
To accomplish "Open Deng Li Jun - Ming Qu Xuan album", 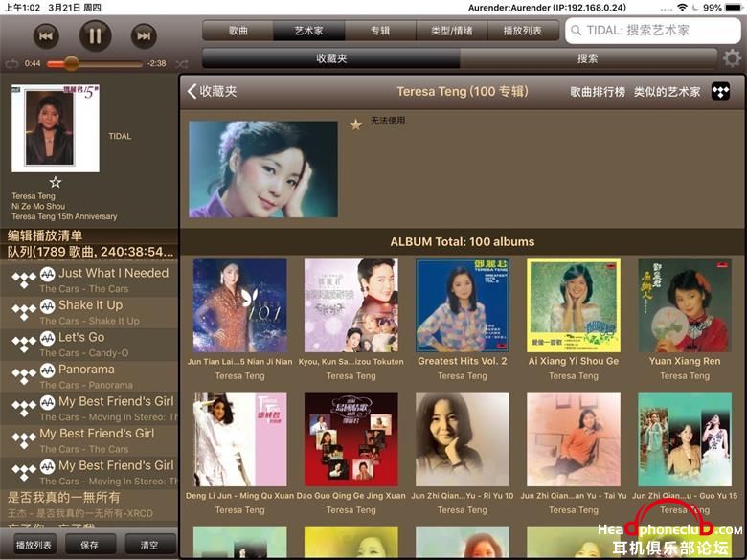I will (239, 439).
